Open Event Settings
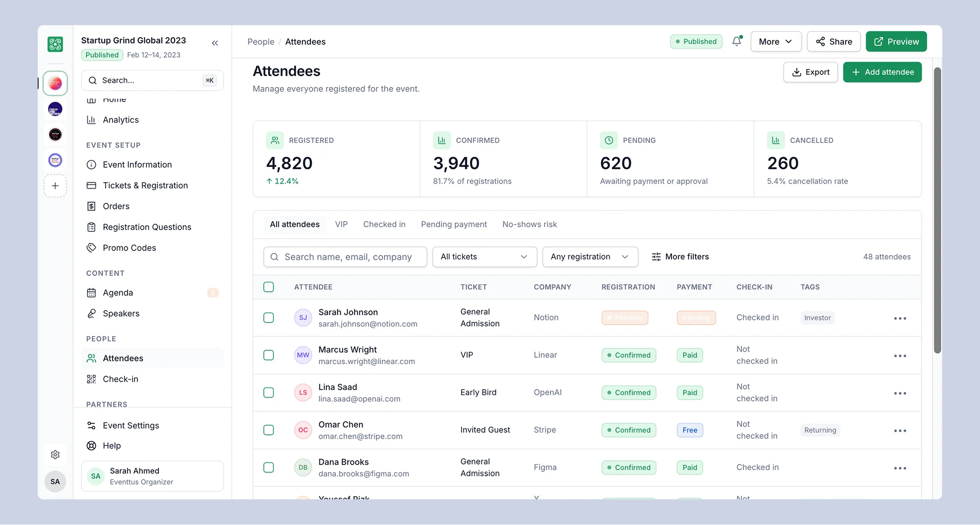980x525 pixels. (x=152, y=426)
